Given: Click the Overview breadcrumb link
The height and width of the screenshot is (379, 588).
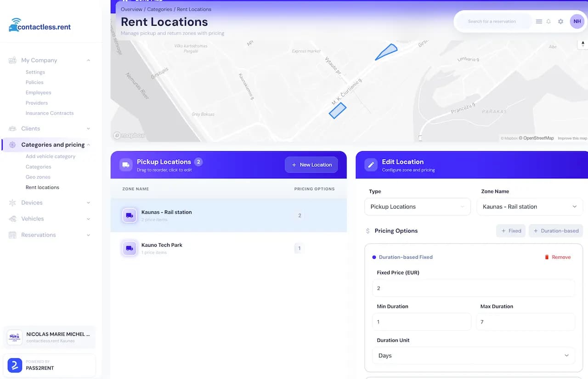Looking at the screenshot, I should point(132,9).
